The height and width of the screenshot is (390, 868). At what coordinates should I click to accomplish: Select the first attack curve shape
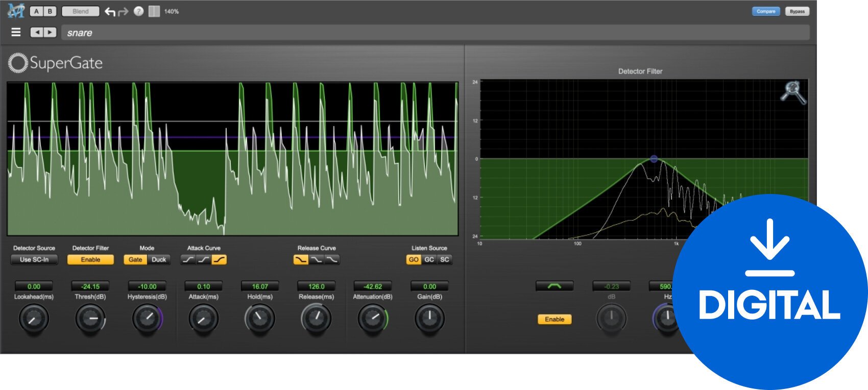[x=188, y=259]
